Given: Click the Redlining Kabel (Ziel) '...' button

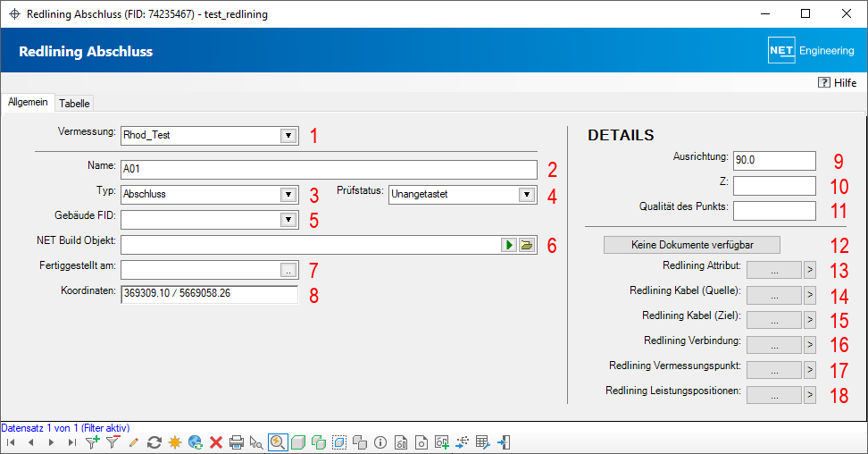Looking at the screenshot, I should coord(774,320).
